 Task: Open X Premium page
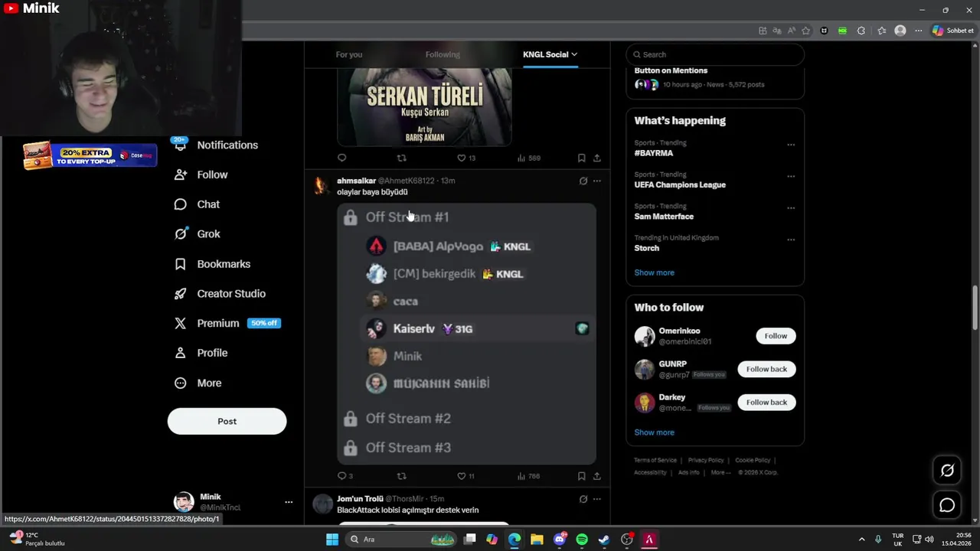(227, 324)
